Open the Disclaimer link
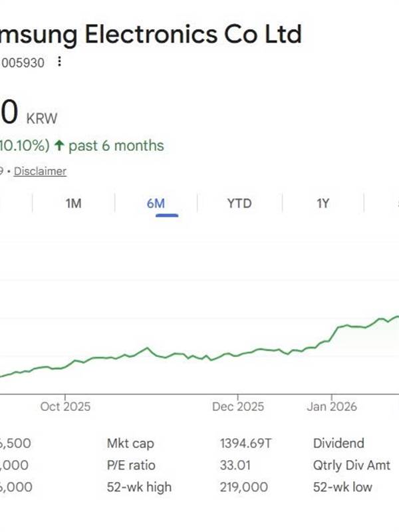Image resolution: width=399 pixels, height=532 pixels. click(41, 171)
